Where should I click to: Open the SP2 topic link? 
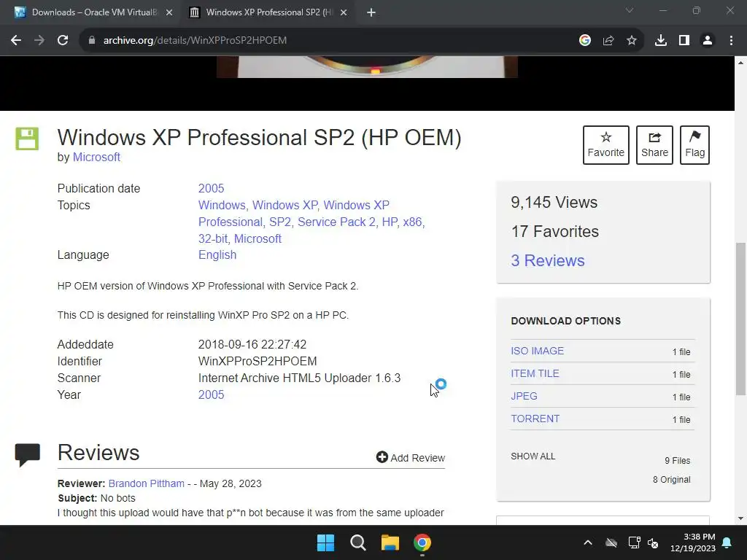[279, 222]
